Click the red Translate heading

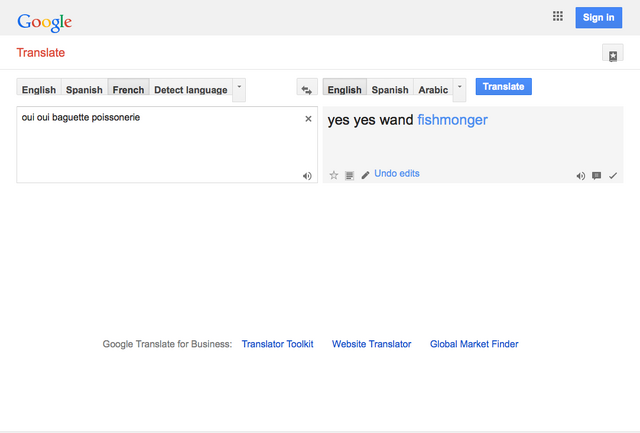[x=40, y=53]
